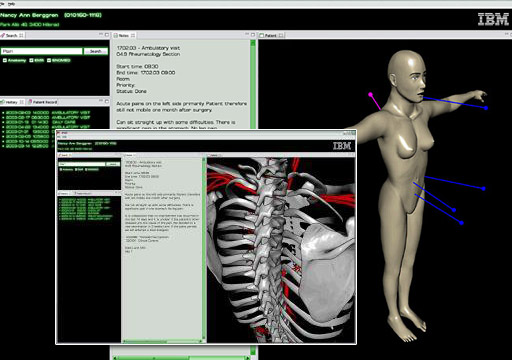Image resolution: width=512 pixels, height=360 pixels.
Task: Click the green vertical scrollbar of the main Notes panel
Action: coord(253,84)
